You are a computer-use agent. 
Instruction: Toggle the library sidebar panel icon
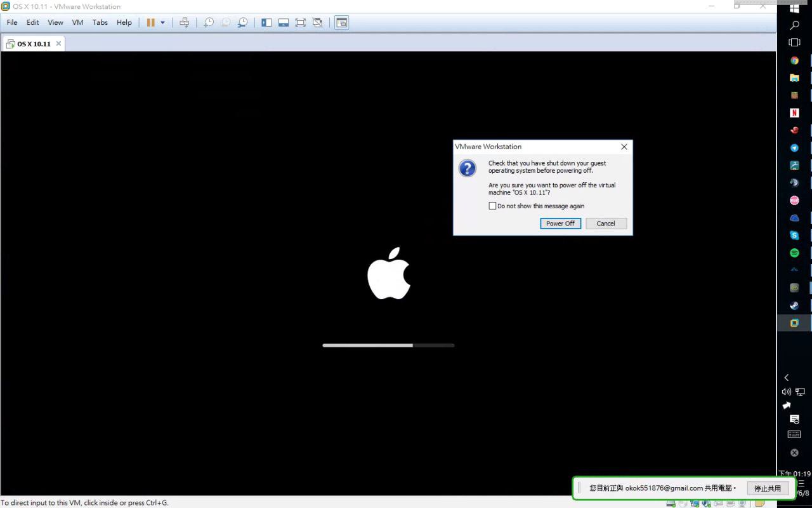[266, 22]
